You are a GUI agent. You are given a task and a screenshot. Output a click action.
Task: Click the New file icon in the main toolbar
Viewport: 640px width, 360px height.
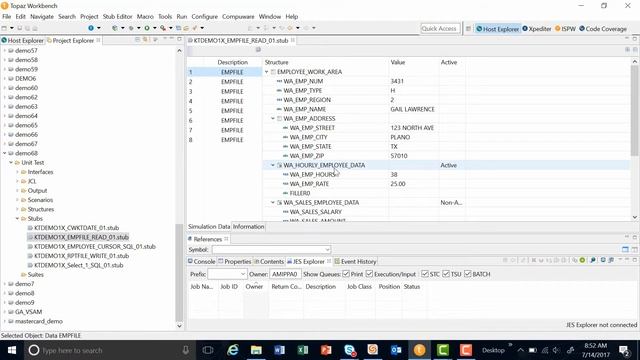pyautogui.click(x=4, y=28)
